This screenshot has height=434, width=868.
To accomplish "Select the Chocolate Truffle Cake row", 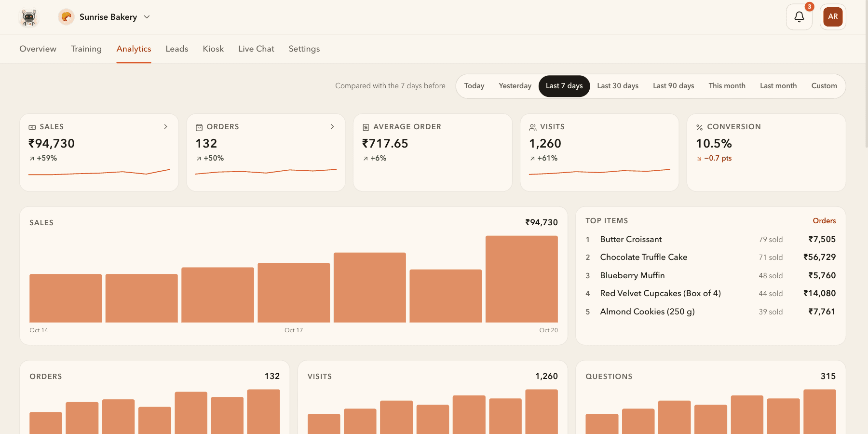I will coord(710,258).
